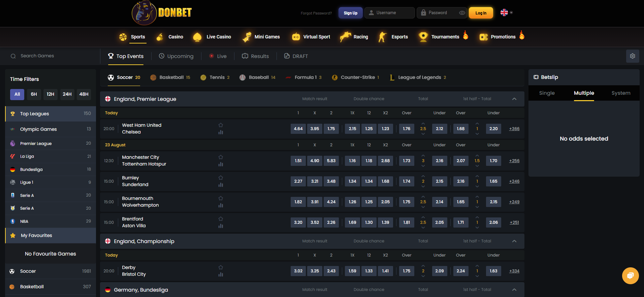Collapse the England, Championship section
This screenshot has height=297, width=644.
[514, 241]
